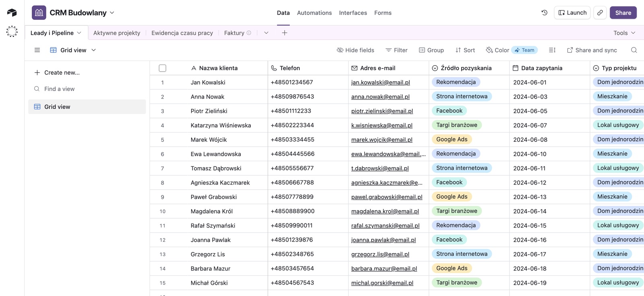Switch to Forms tab
644x296 pixels.
(x=383, y=13)
